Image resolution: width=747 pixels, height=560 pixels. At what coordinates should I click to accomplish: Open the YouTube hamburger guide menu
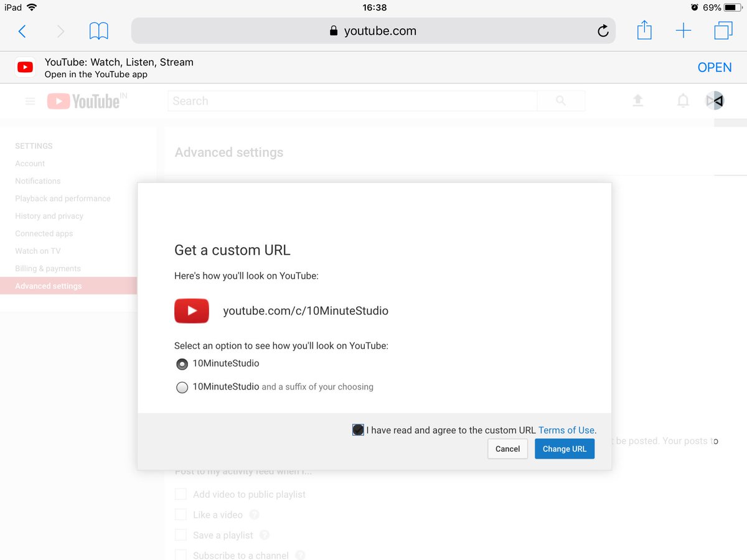30,101
